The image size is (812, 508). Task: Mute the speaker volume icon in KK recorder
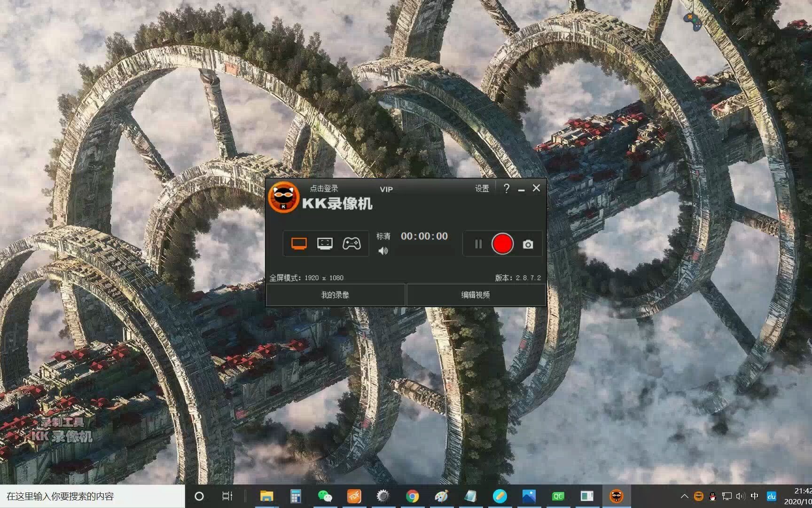[383, 251]
